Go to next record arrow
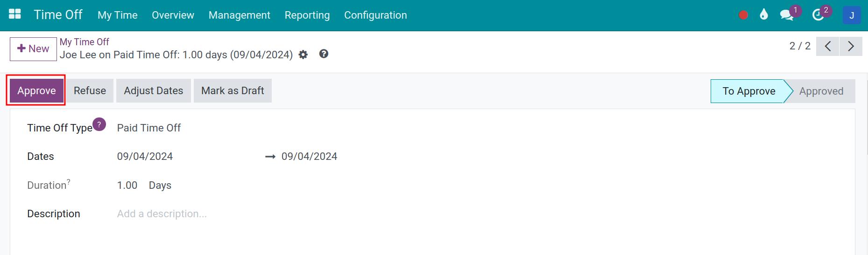 pyautogui.click(x=851, y=46)
